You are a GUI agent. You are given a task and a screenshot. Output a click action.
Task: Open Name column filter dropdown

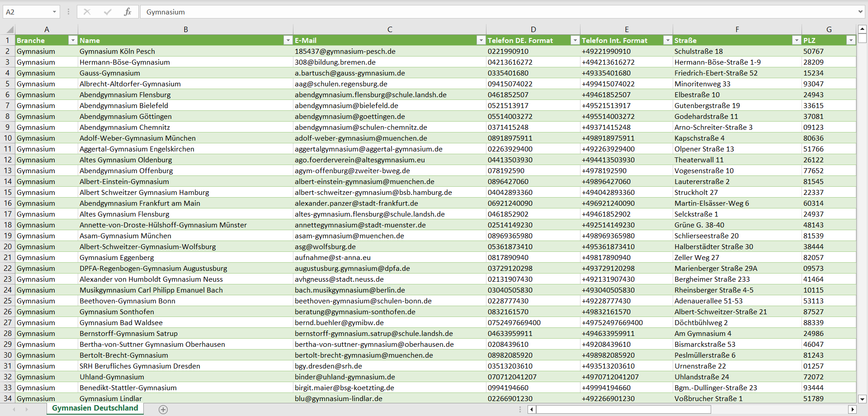tap(288, 40)
